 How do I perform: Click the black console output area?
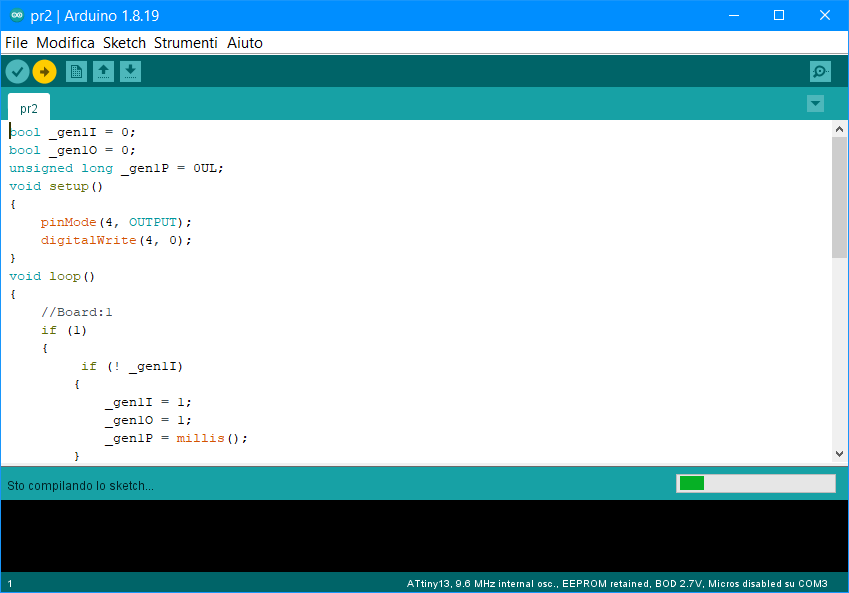[x=424, y=535]
